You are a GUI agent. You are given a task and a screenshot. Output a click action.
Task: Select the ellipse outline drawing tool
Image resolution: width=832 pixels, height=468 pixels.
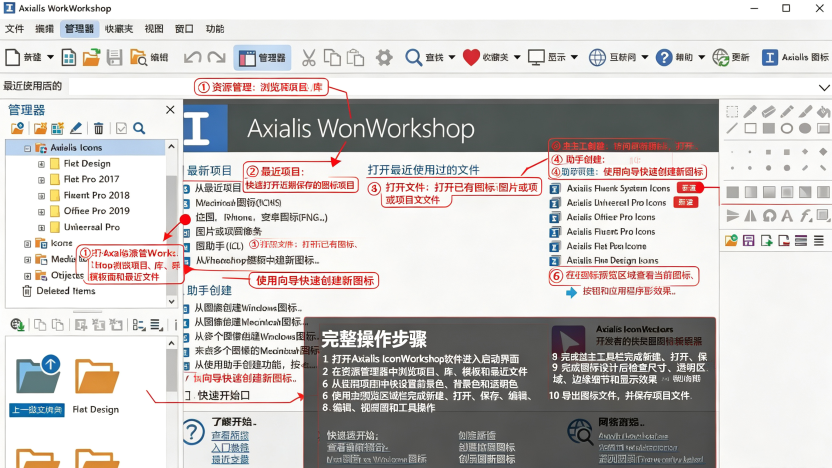click(x=787, y=128)
